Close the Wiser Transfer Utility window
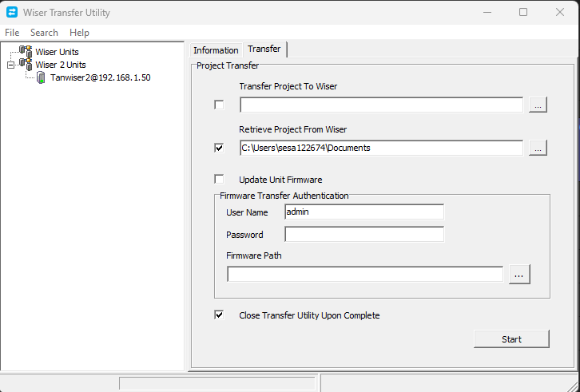 point(560,12)
